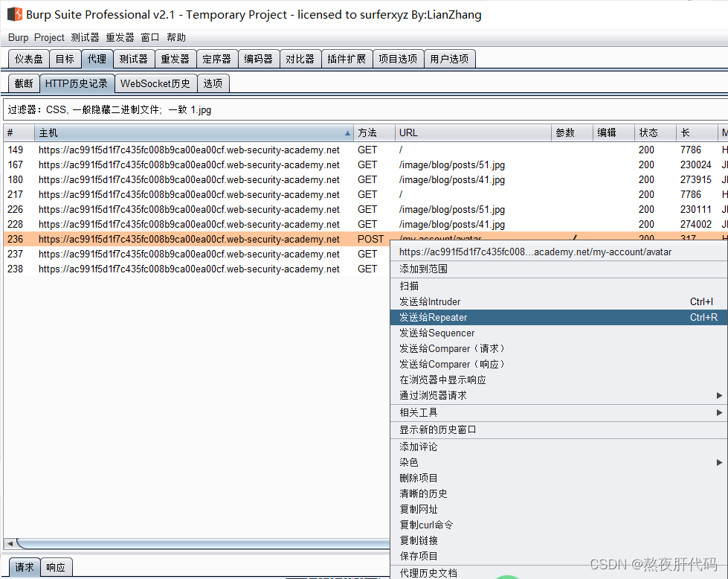Click the filter bar showing 过滤器: CSS
Viewport: 728px width, 579px height.
(x=365, y=109)
